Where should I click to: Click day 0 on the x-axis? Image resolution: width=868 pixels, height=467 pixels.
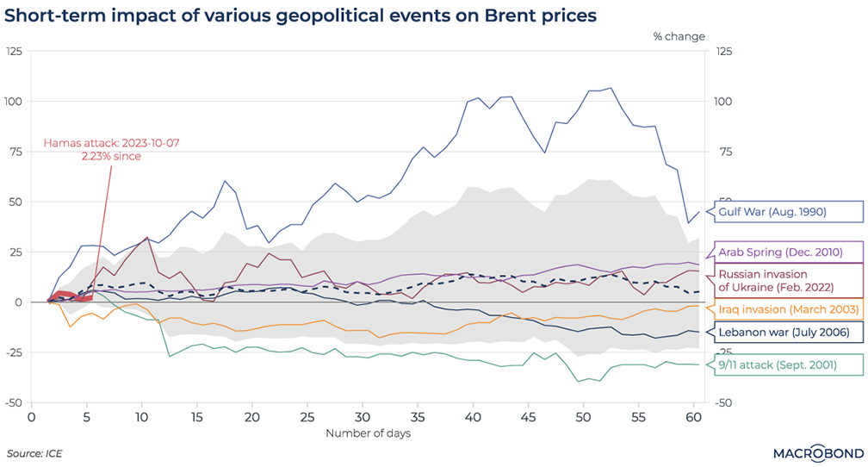pyautogui.click(x=31, y=416)
